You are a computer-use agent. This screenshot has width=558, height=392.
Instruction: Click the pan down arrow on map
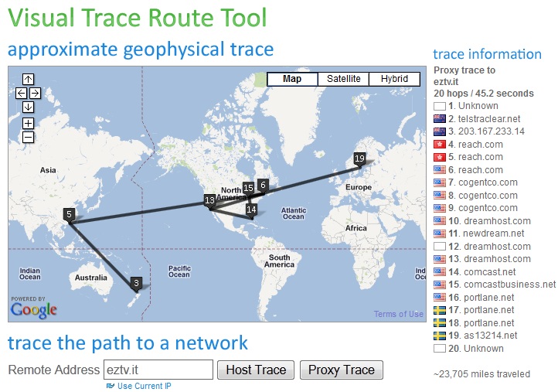tap(28, 107)
